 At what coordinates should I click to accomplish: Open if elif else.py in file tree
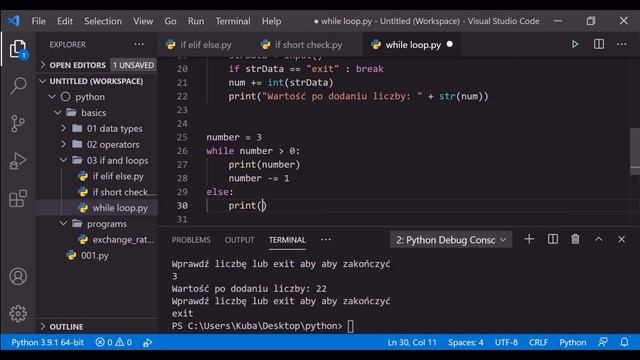tap(118, 176)
